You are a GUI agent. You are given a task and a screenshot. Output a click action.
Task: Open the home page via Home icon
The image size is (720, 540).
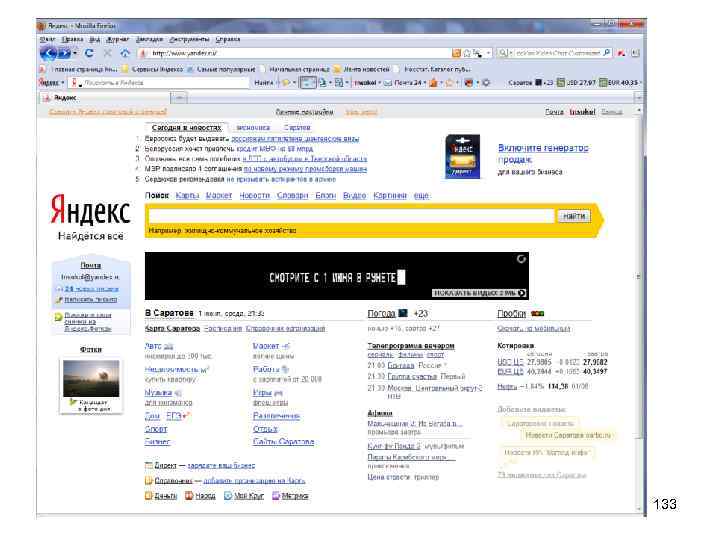tap(125, 53)
